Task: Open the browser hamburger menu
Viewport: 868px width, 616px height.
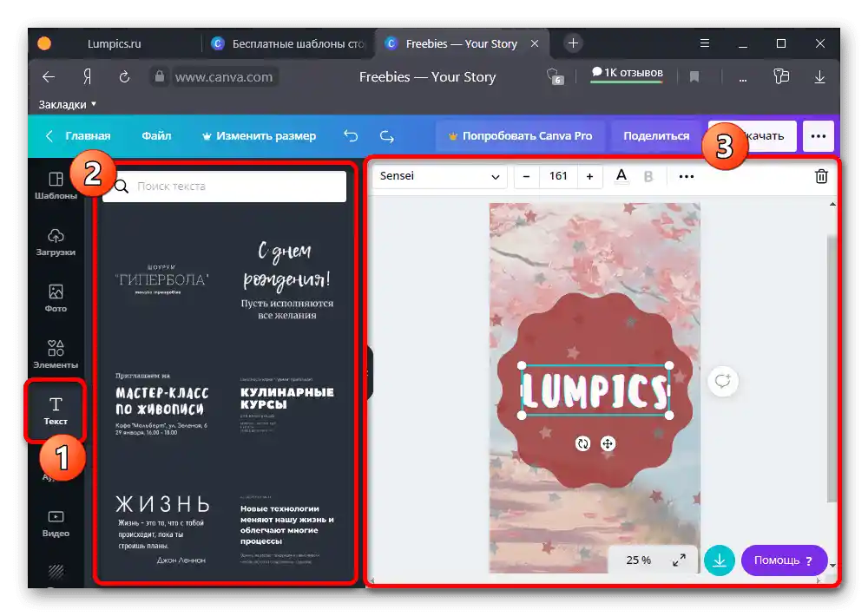Action: pyautogui.click(x=704, y=43)
